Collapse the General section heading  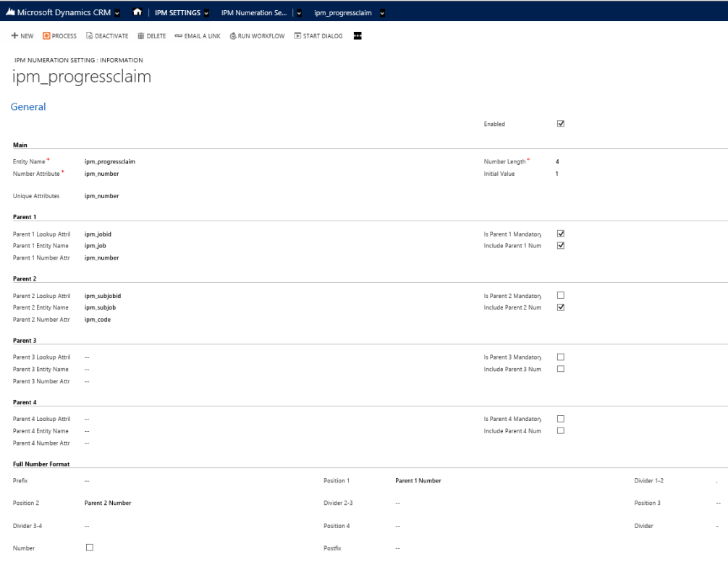click(28, 107)
